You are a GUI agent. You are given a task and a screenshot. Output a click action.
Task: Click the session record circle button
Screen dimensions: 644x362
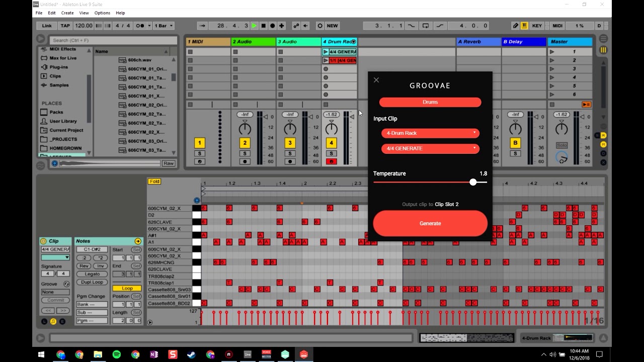tap(320, 26)
